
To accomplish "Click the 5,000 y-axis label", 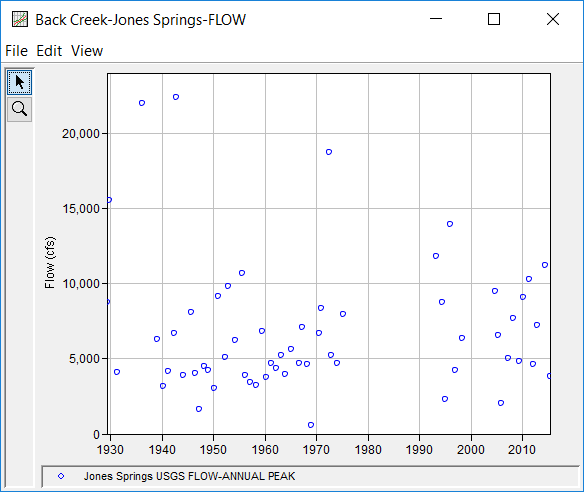I will pyautogui.click(x=84, y=359).
